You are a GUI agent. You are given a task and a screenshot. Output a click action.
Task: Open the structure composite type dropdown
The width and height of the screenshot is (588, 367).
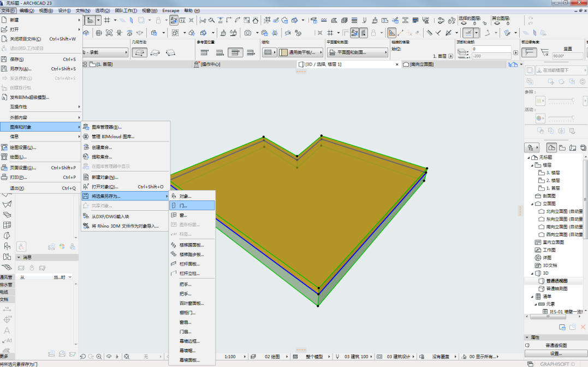(269, 52)
